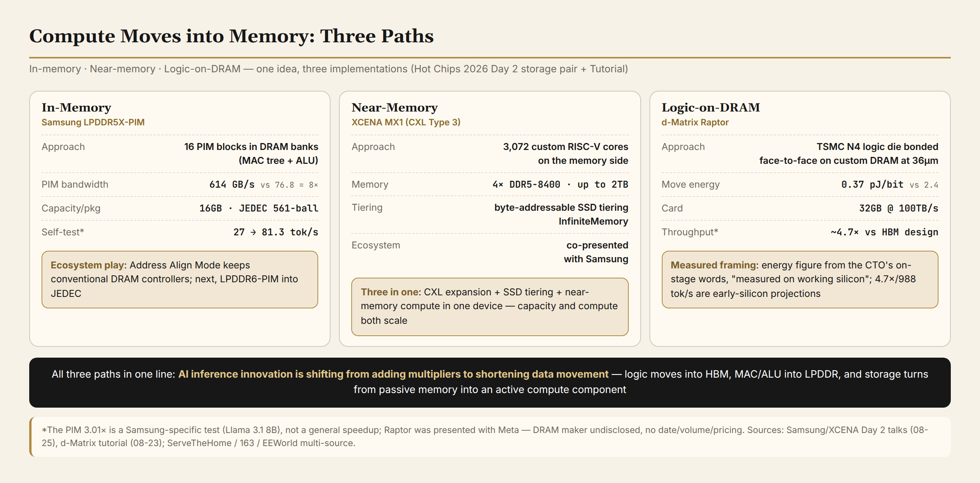
Task: Select '32GB @ 100TB/s' value
Action: tap(899, 208)
